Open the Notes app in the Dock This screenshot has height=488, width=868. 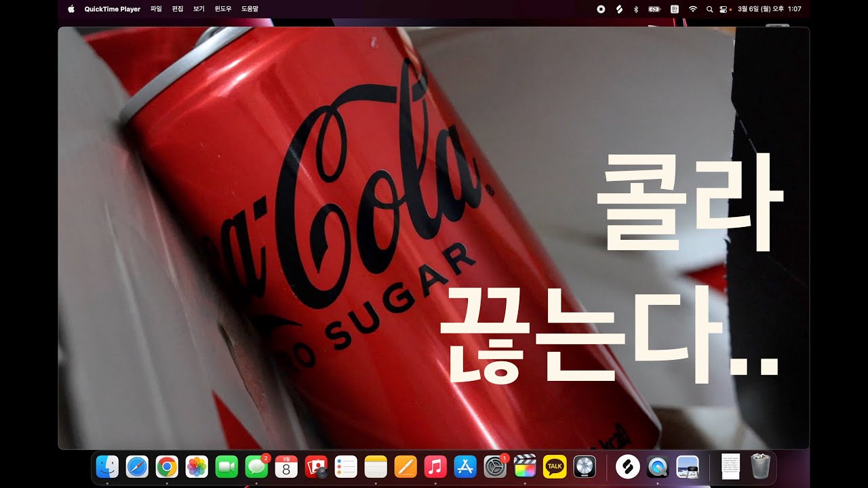[x=376, y=466]
